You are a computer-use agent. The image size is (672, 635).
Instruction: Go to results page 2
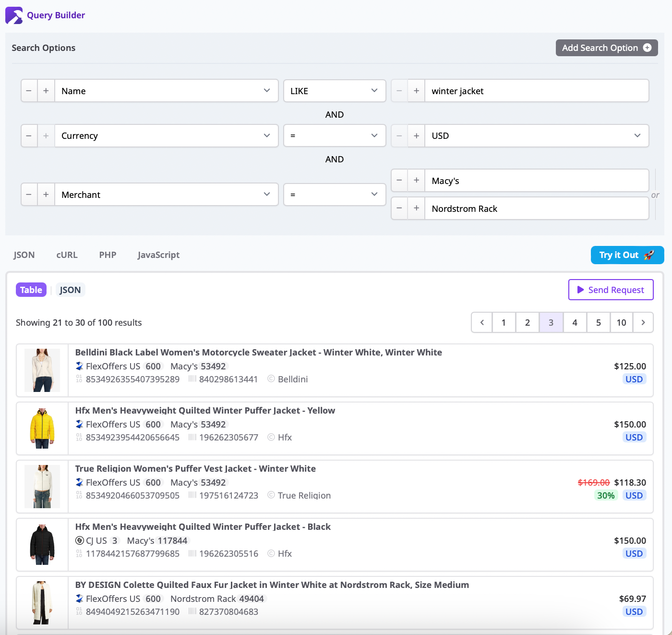[x=528, y=323]
